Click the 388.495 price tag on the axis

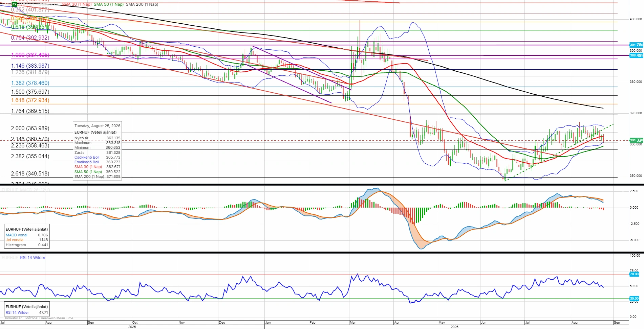click(636, 55)
